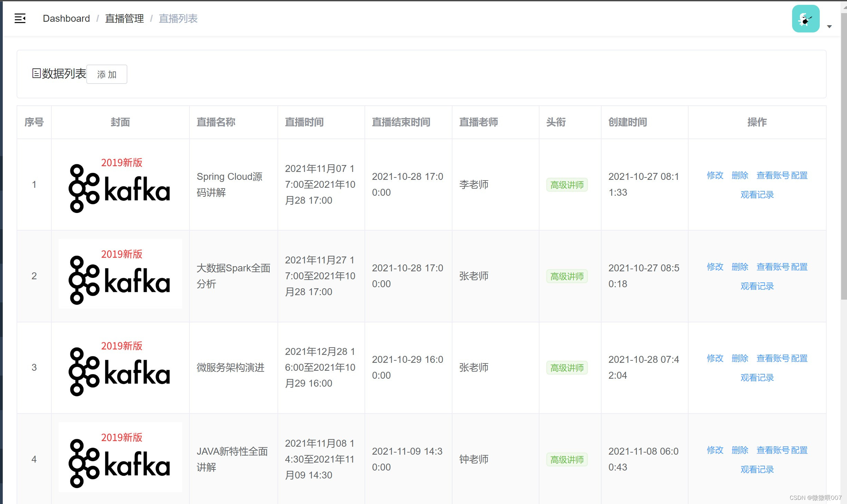Open 查看账号 for 微服务架构演进
This screenshot has height=504, width=847.
pos(773,358)
